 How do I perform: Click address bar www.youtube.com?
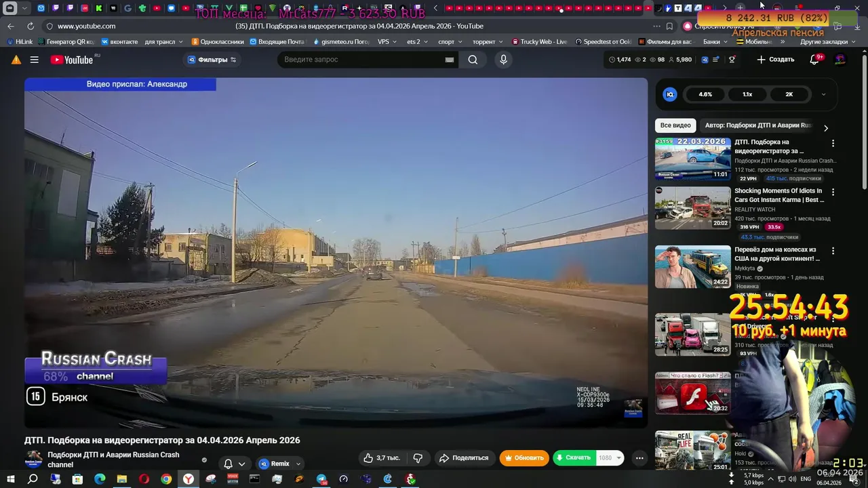coord(86,26)
